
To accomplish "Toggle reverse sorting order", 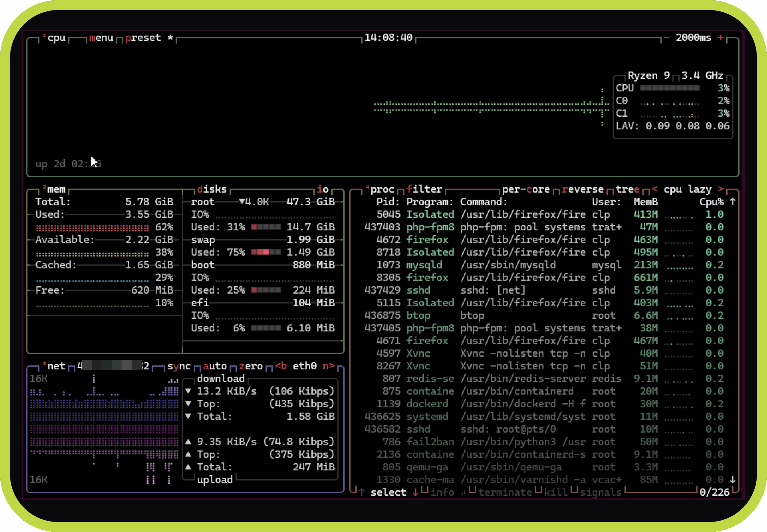I will 583,189.
